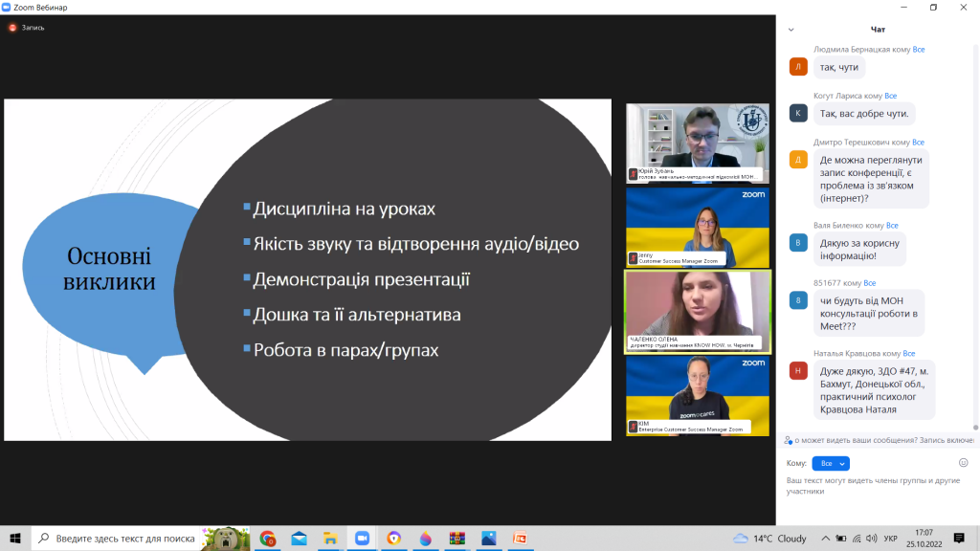
Task: Open Chrome from the taskbar
Action: click(268, 539)
